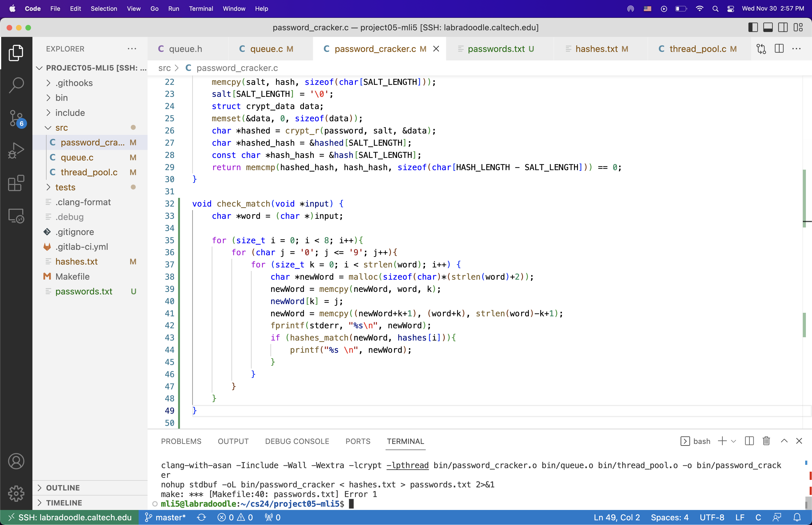The width and height of the screenshot is (812, 525).
Task: Expand the OUTLINE section
Action: [x=63, y=488]
